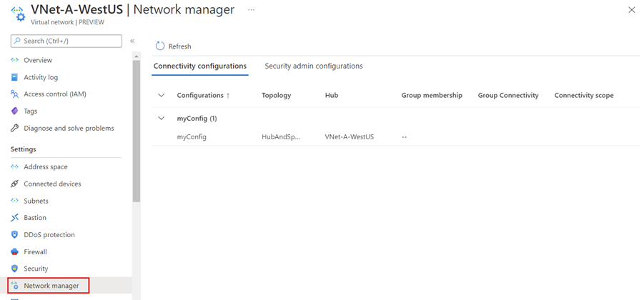This screenshot has height=300, width=644.
Task: Click the DDoS protection shield icon
Action: coord(15,235)
